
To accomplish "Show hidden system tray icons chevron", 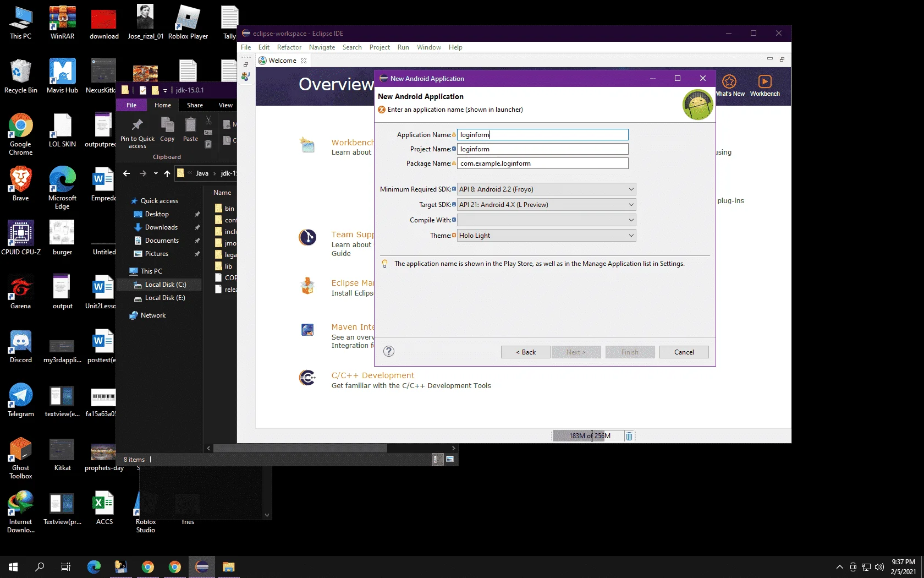I will tap(839, 567).
